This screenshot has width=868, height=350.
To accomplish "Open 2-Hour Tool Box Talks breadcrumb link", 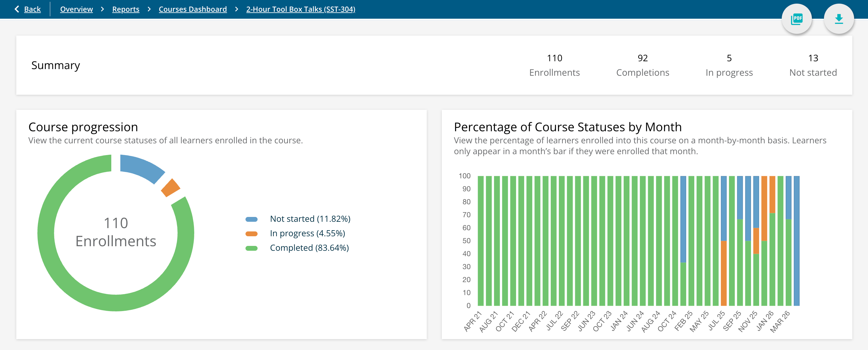I will (x=300, y=9).
